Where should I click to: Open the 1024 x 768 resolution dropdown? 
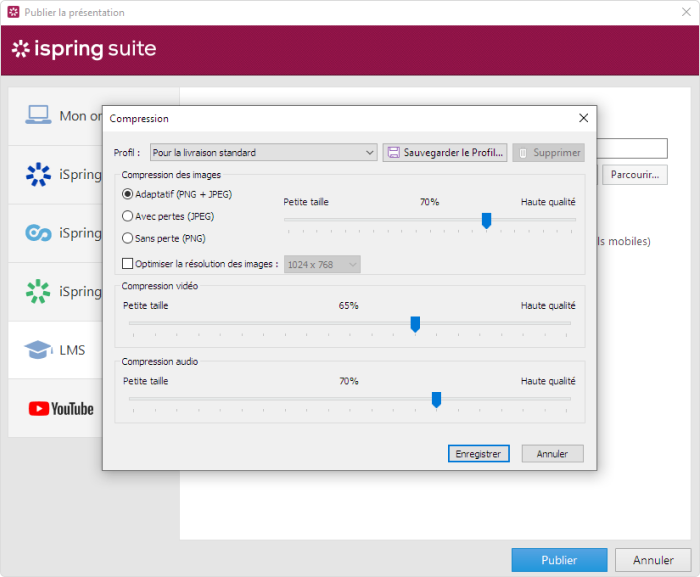point(322,264)
